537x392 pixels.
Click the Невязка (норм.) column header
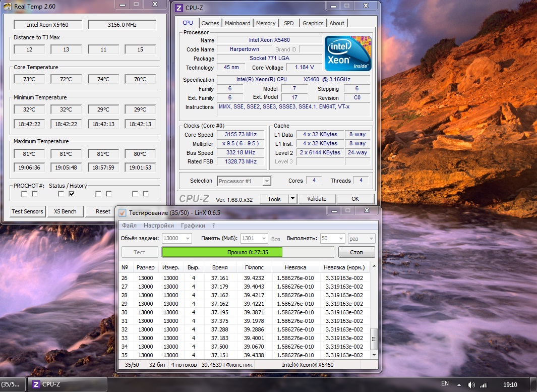tap(344, 267)
